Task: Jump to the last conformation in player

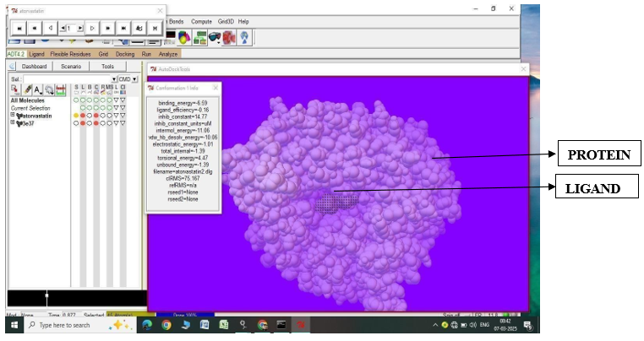Action: click(x=123, y=28)
